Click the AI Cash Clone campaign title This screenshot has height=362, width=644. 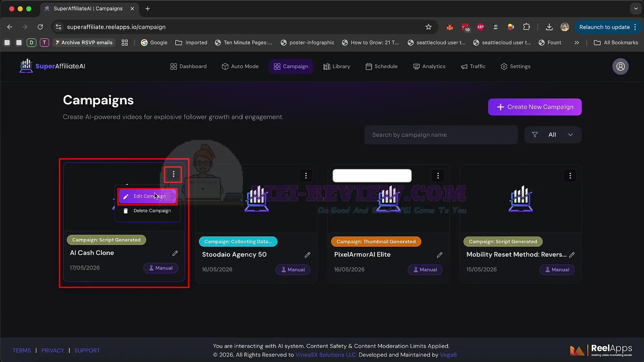[x=92, y=253]
